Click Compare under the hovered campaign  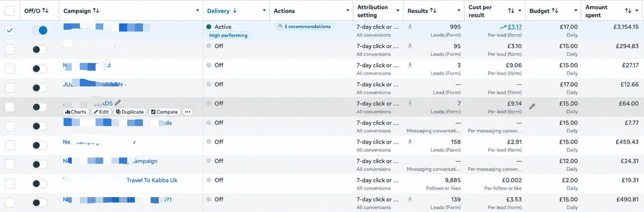(x=164, y=112)
